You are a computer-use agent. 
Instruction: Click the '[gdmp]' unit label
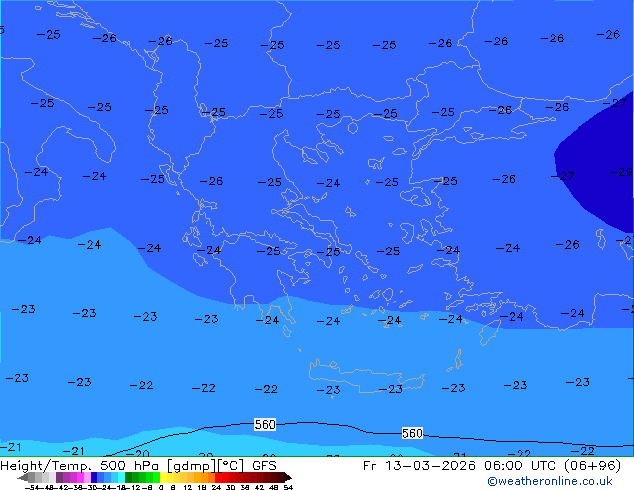coord(192,466)
